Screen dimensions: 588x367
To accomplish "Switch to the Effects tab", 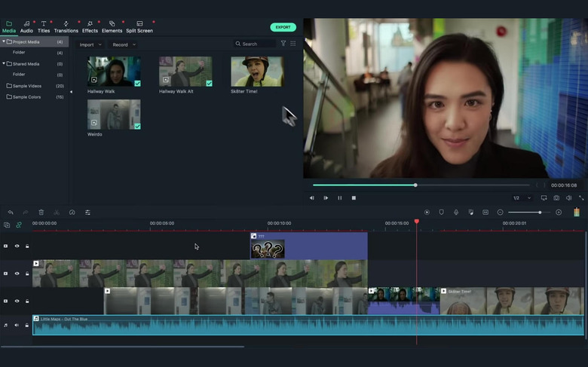I will coord(90,27).
